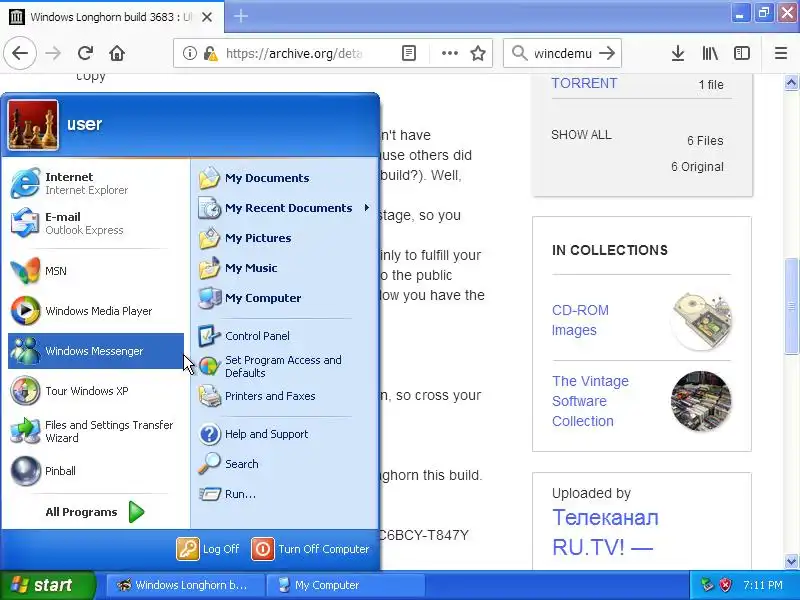
Task: Reload the archive.org page
Action: (85, 53)
